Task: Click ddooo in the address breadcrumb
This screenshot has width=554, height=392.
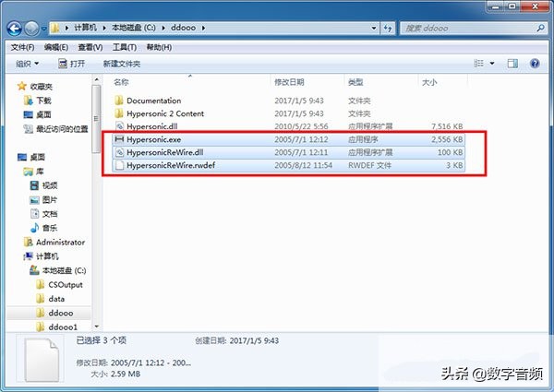Action: pos(183,28)
